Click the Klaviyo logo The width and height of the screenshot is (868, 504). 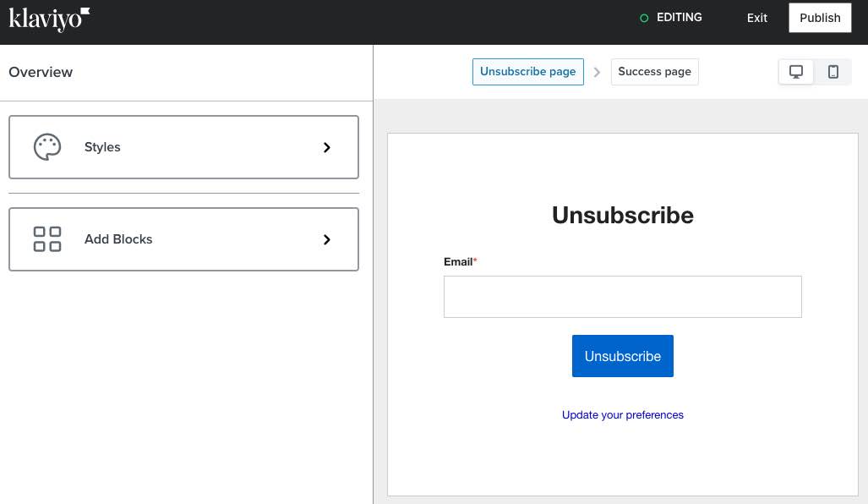(48, 19)
